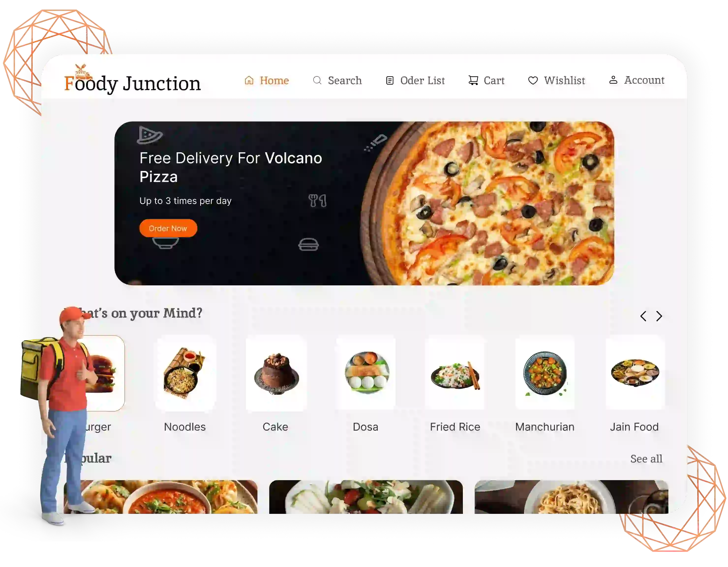
Task: Click the Oder List document icon
Action: click(390, 81)
